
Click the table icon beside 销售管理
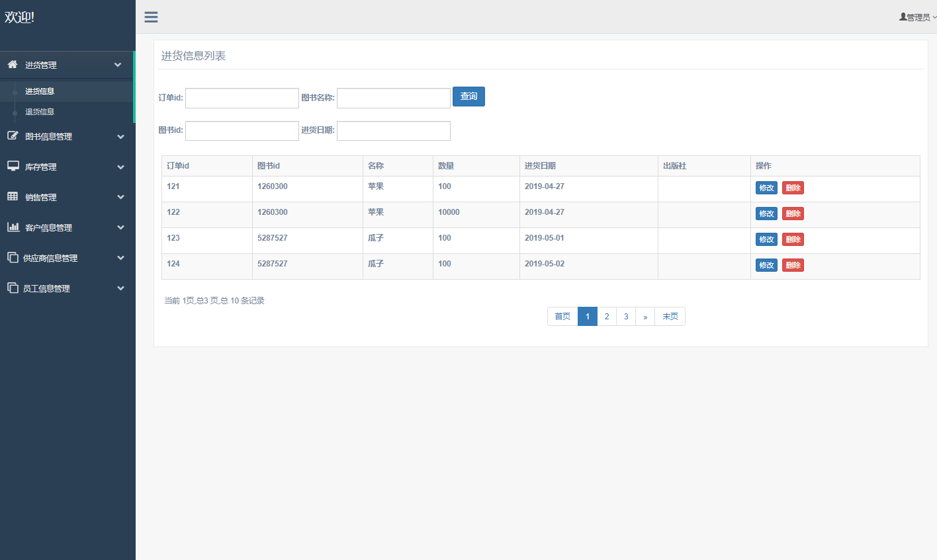tap(13, 196)
